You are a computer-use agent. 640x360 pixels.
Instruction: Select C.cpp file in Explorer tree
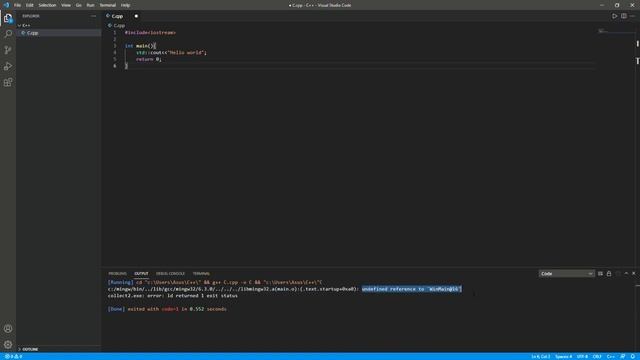tap(58, 33)
